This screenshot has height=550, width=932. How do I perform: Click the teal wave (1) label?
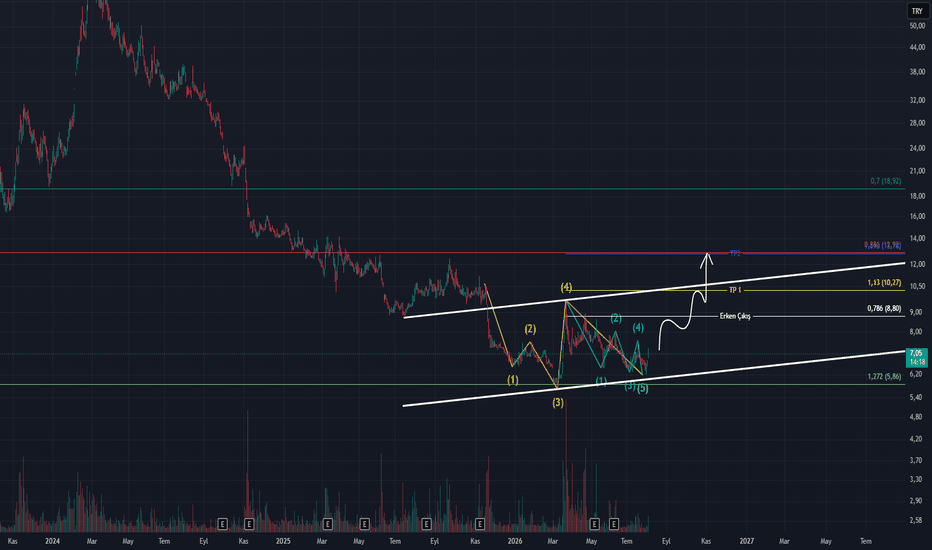(x=602, y=381)
